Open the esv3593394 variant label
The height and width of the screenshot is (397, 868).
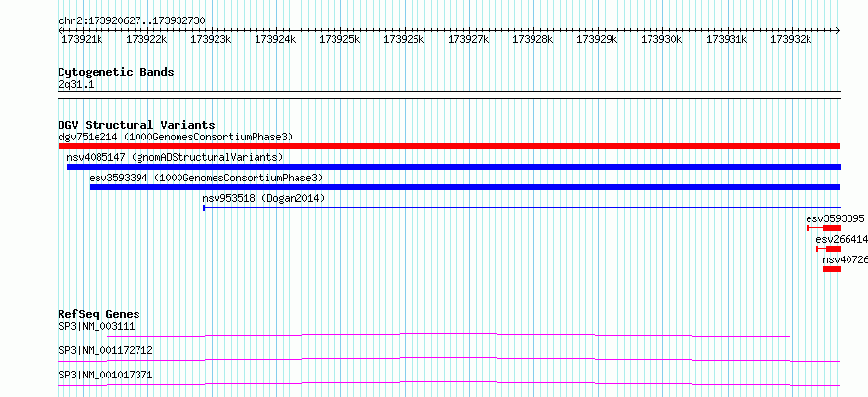coord(206,179)
